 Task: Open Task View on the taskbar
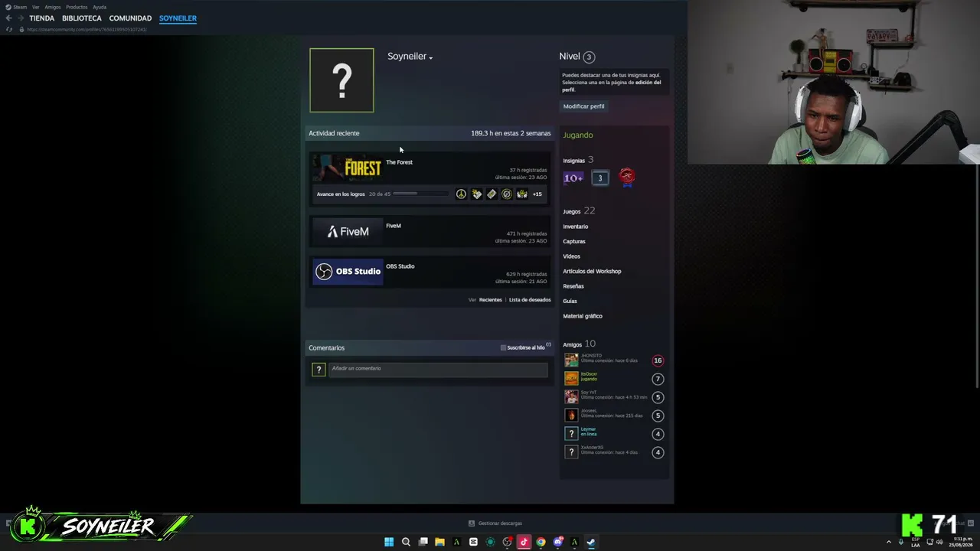click(423, 542)
